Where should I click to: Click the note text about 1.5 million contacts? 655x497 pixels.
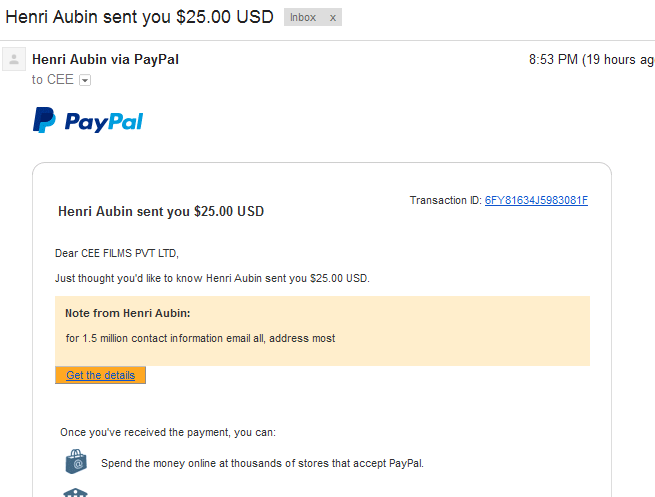tap(200, 338)
